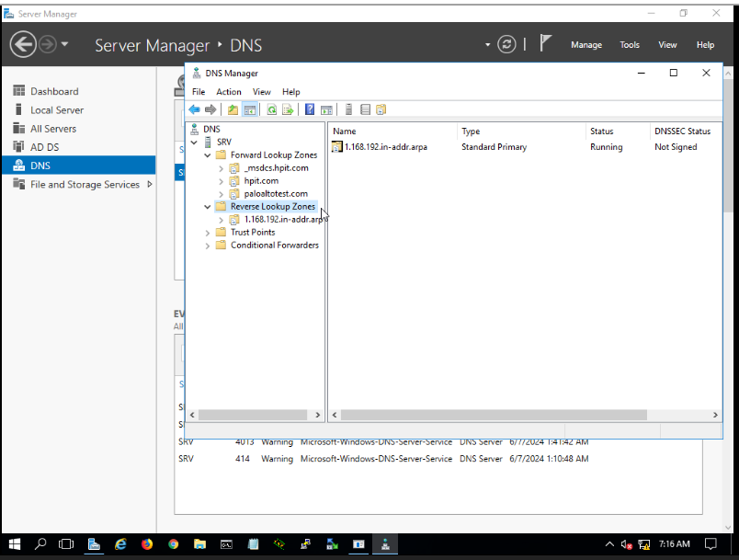739x560 pixels.
Task: Open All Servers in Server Manager sidebar
Action: [x=53, y=129]
